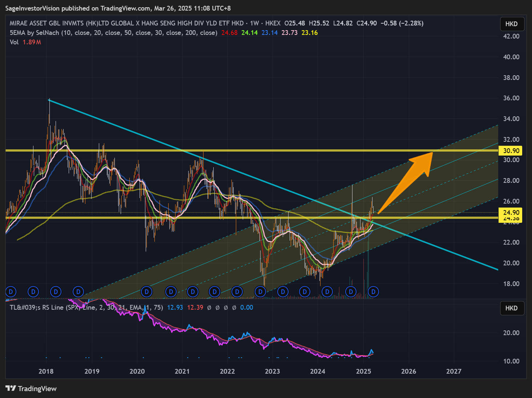The width and height of the screenshot is (532, 398).
Task: Click the late 2021 dividend D marker
Action: (x=215, y=292)
